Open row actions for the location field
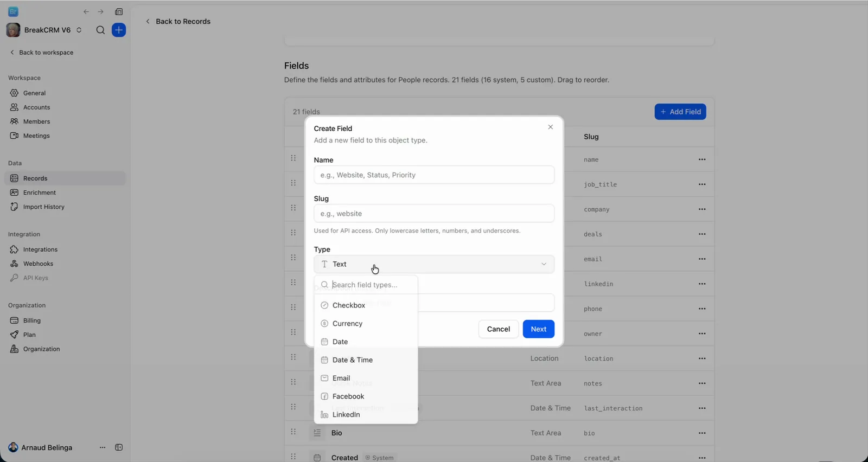 [x=702, y=358]
